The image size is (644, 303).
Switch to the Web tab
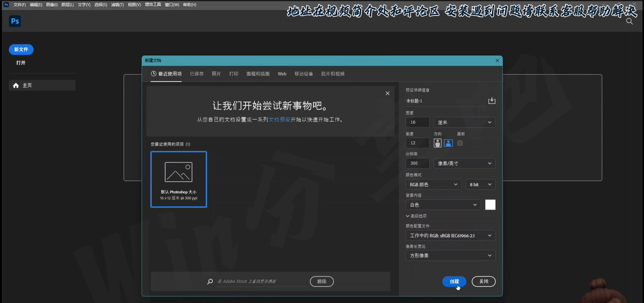click(x=282, y=74)
